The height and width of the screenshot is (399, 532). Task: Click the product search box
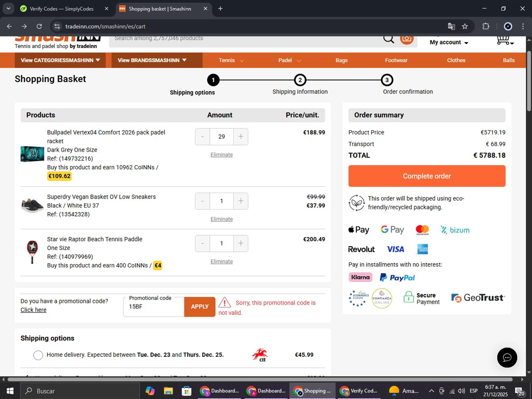245,39
